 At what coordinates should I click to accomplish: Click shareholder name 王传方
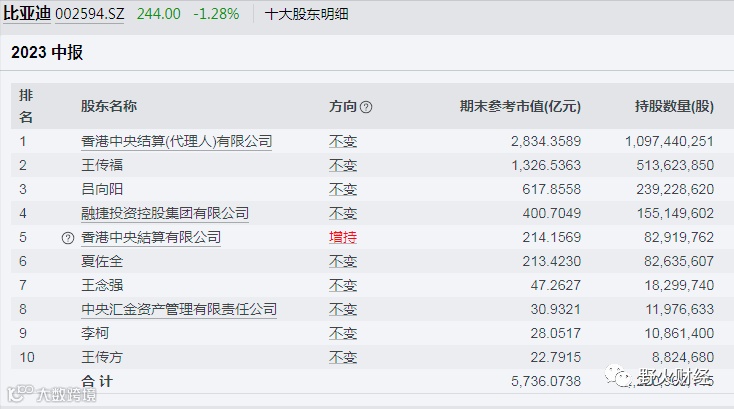click(102, 358)
